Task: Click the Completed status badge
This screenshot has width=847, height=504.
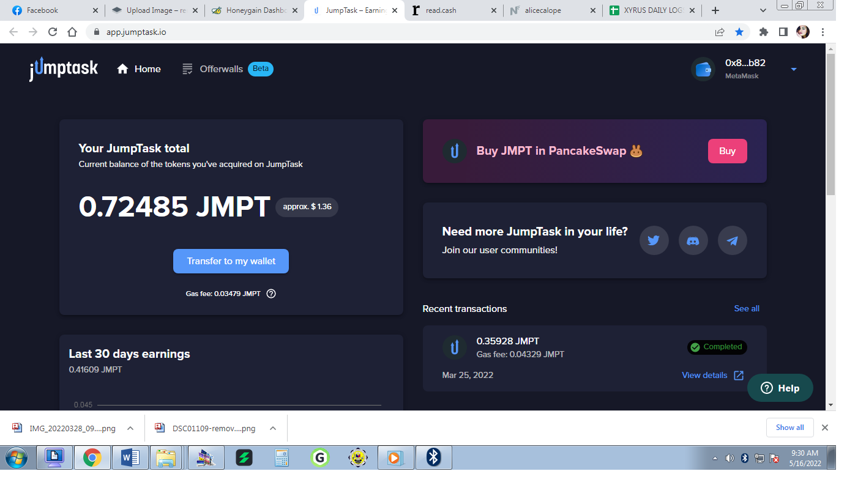Action: click(717, 347)
